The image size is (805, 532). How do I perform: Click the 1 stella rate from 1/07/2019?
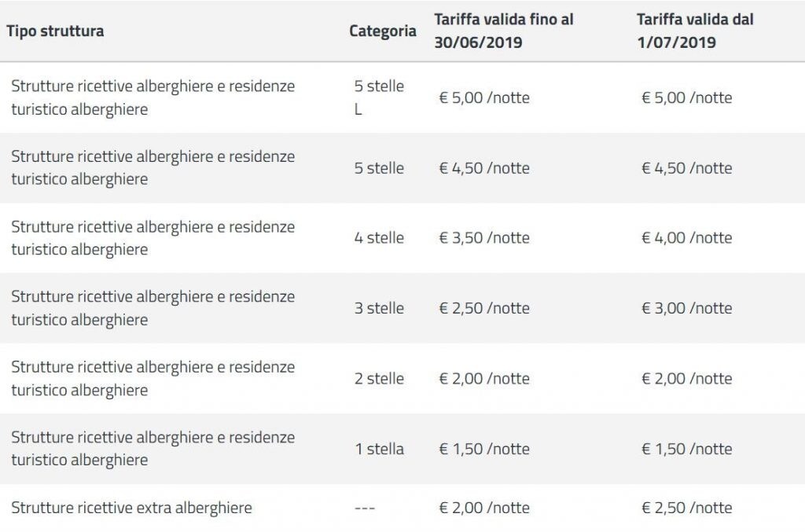pyautogui.click(x=686, y=449)
